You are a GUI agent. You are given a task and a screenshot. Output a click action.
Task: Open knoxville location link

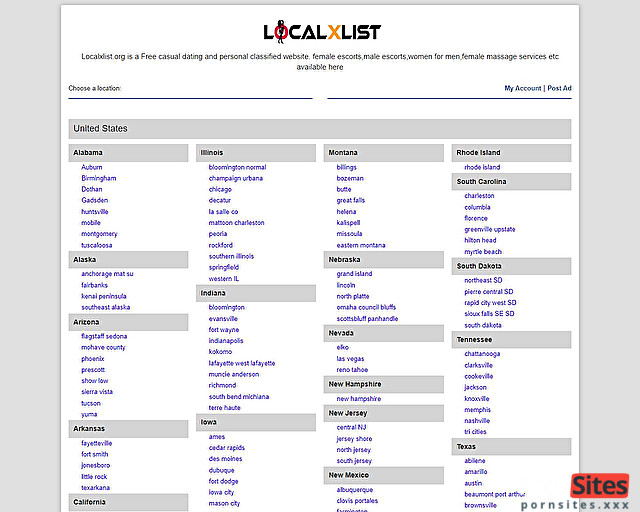pyautogui.click(x=477, y=398)
